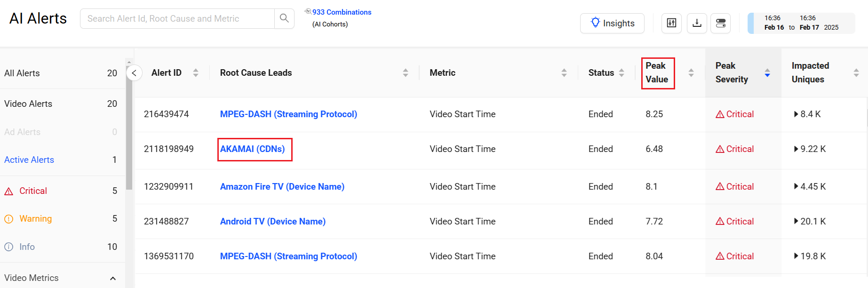Click the download export icon

coord(697,23)
